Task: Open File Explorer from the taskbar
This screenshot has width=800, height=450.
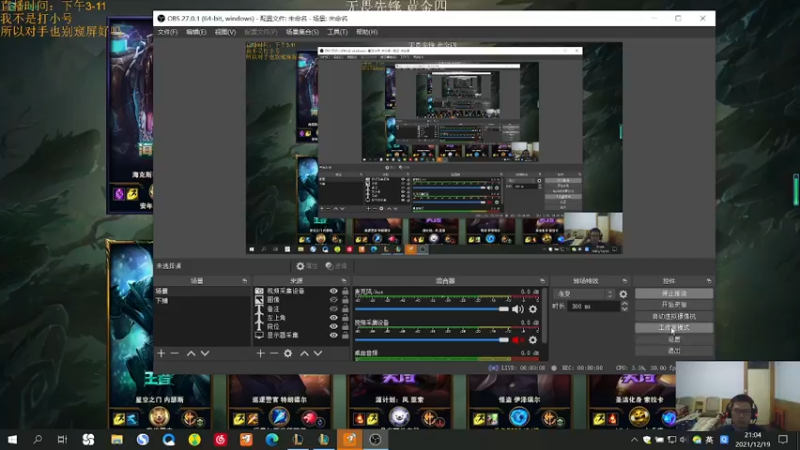Action: [117, 439]
